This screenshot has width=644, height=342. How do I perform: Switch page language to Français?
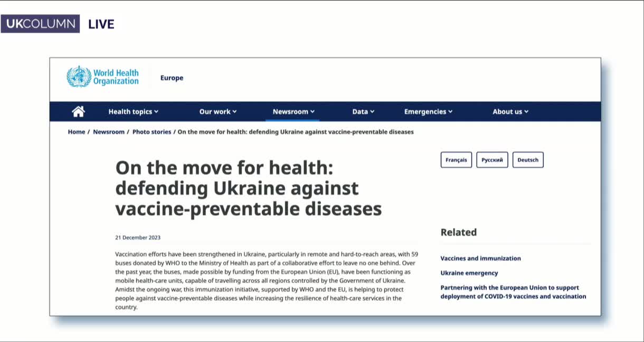(456, 160)
